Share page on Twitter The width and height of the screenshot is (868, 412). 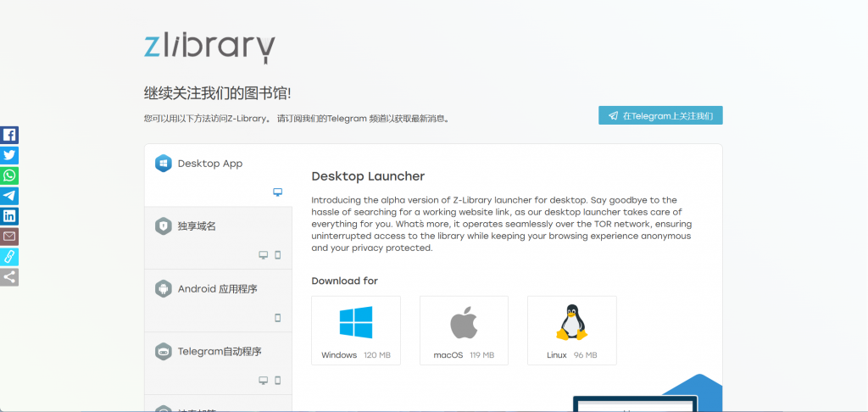(x=8, y=156)
